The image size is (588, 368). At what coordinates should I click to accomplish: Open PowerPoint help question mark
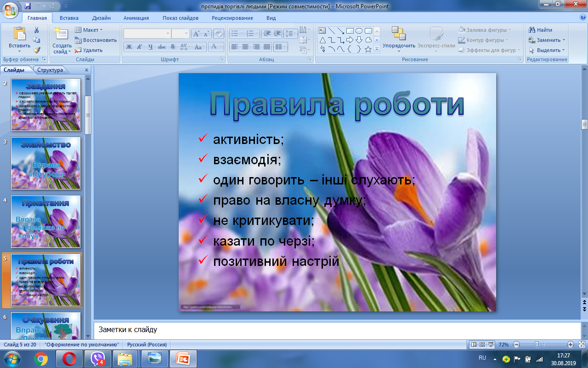(x=582, y=17)
